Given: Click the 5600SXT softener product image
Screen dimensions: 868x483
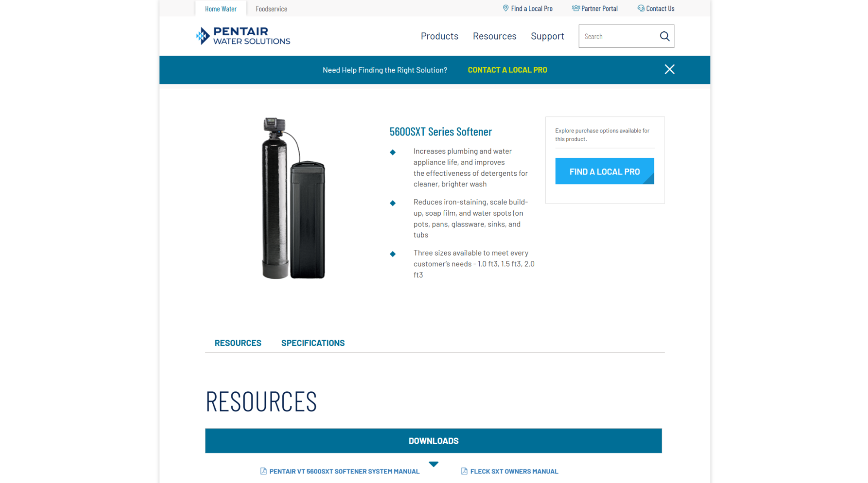Looking at the screenshot, I should click(x=294, y=198).
